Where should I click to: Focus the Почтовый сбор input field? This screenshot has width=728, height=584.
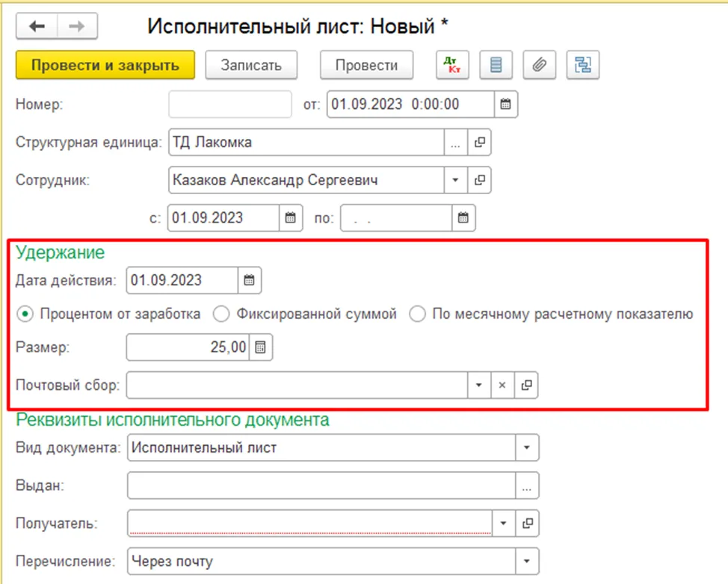pos(297,385)
